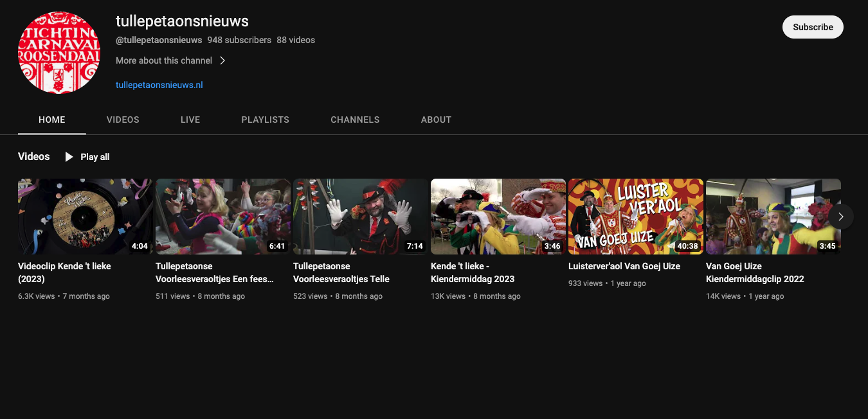Switch to the Videos tab
This screenshot has width=868, height=419.
coord(123,120)
